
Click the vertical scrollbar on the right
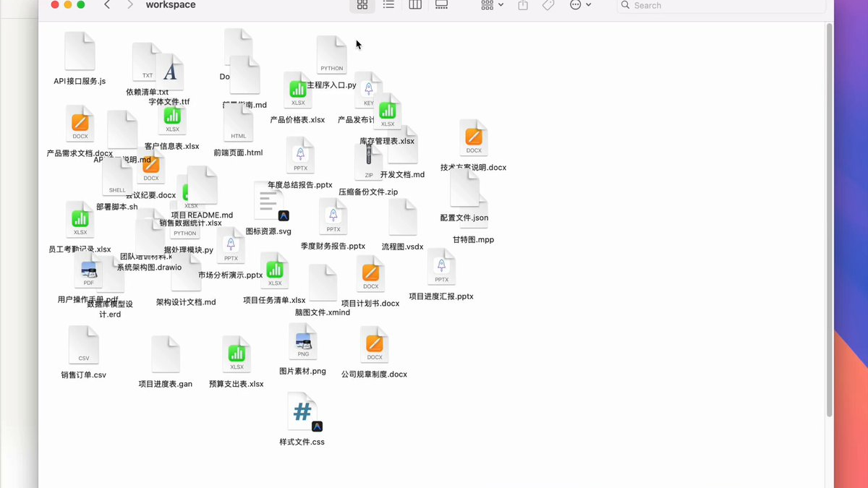click(x=829, y=217)
